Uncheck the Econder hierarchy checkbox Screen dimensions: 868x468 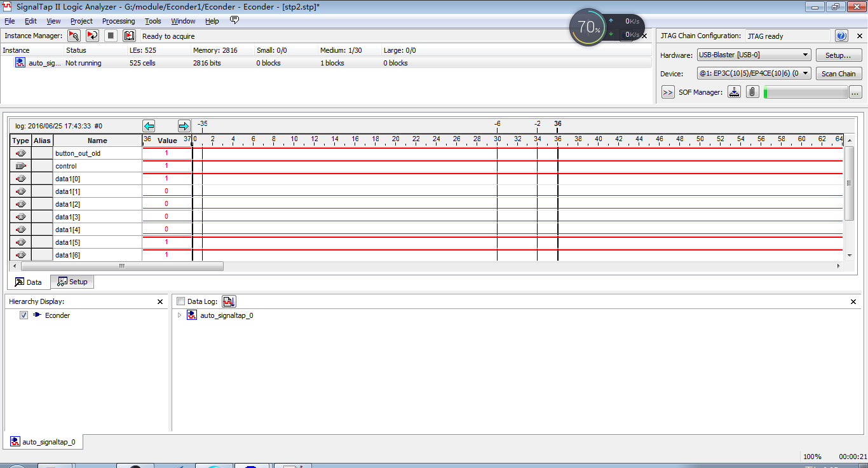pyautogui.click(x=24, y=315)
